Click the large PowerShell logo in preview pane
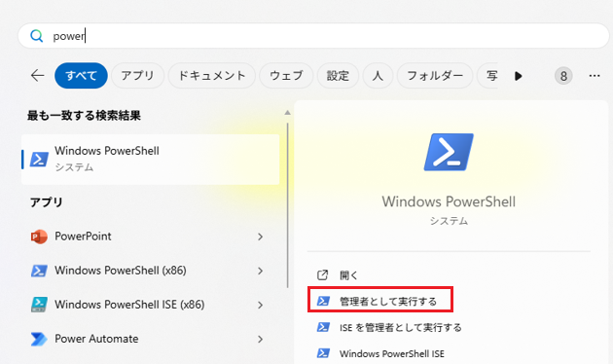The image size is (613, 364). 449,152
